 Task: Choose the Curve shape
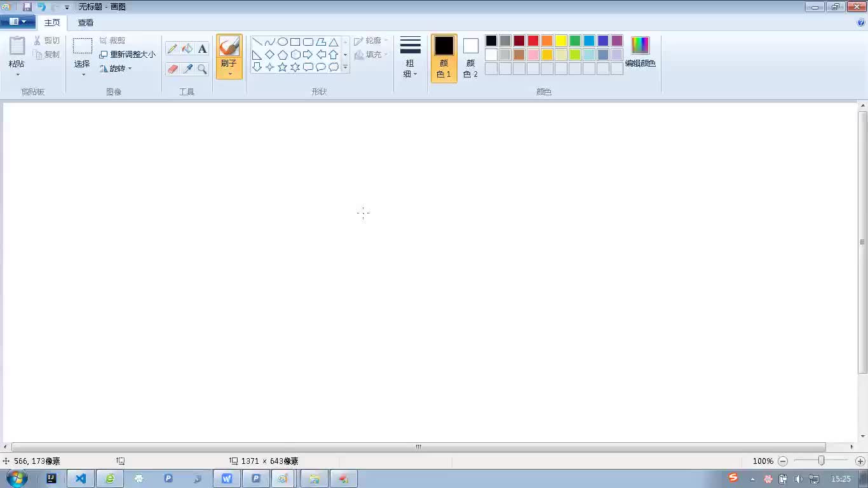pyautogui.click(x=270, y=42)
